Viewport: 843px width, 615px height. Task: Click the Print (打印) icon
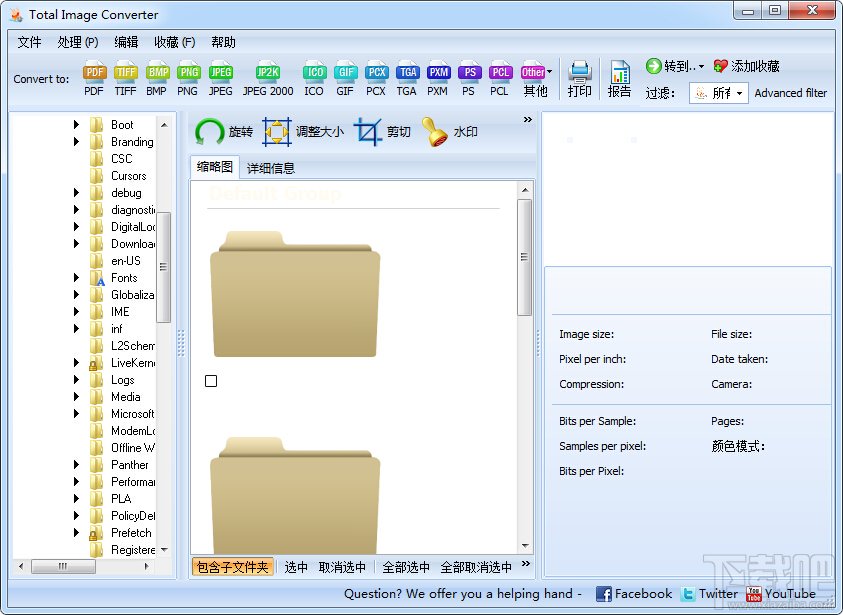(580, 78)
